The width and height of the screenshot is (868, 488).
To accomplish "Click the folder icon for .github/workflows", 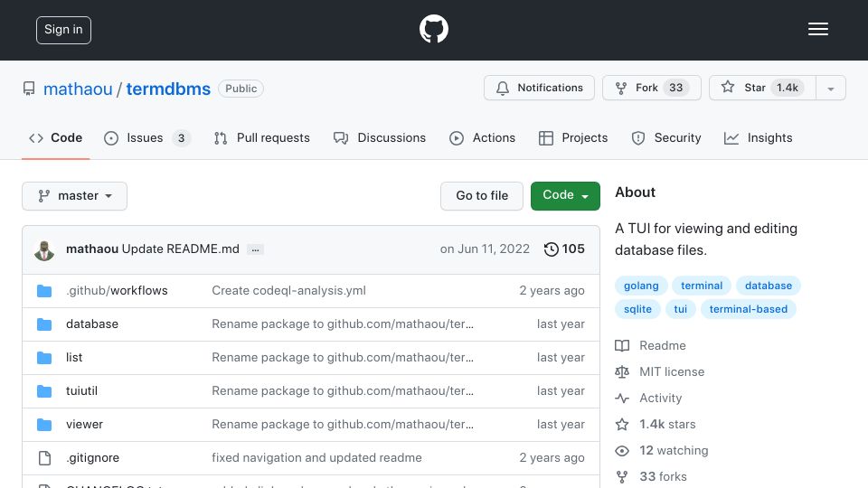I will pos(44,291).
